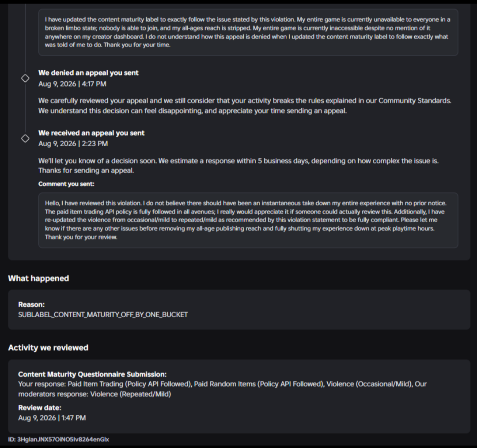This screenshot has width=477, height=448.
Task: Click the 'Reason:' label
Action: click(x=31, y=304)
